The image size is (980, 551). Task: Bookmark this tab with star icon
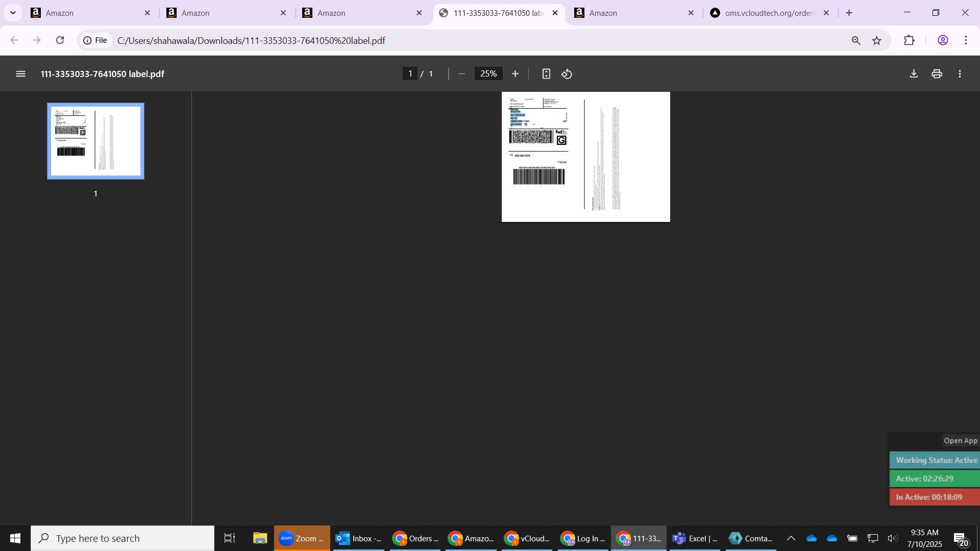pyautogui.click(x=877, y=40)
